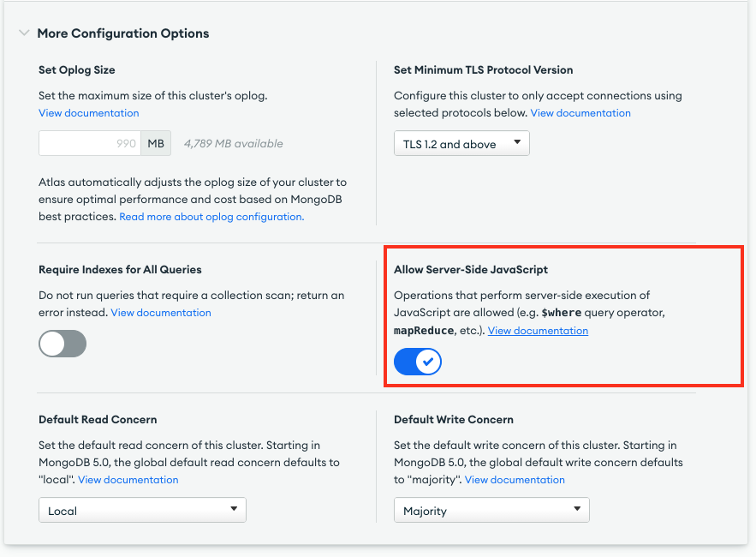The width and height of the screenshot is (756, 557).
Task: Focus the oplog size input field
Action: (89, 143)
